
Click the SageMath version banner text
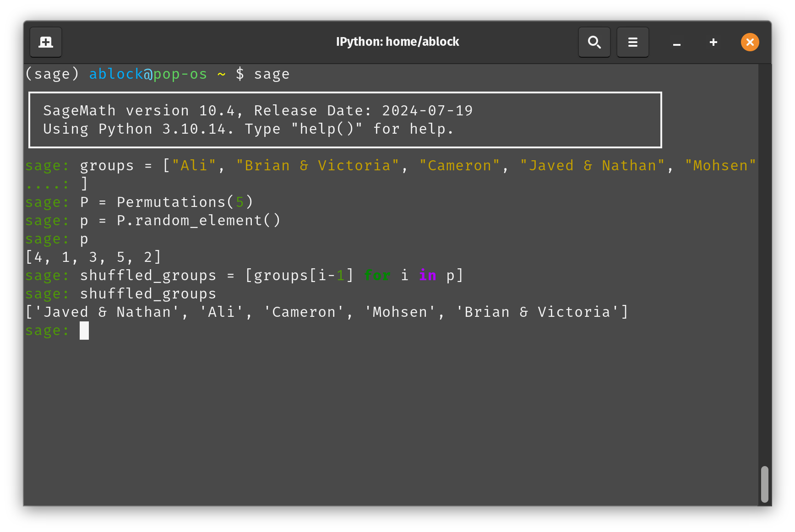click(258, 110)
